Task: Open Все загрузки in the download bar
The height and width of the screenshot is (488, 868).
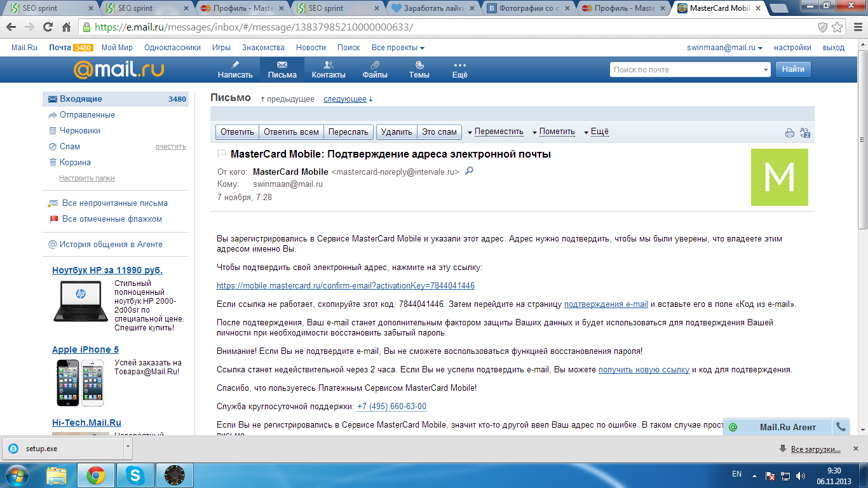Action: [815, 449]
